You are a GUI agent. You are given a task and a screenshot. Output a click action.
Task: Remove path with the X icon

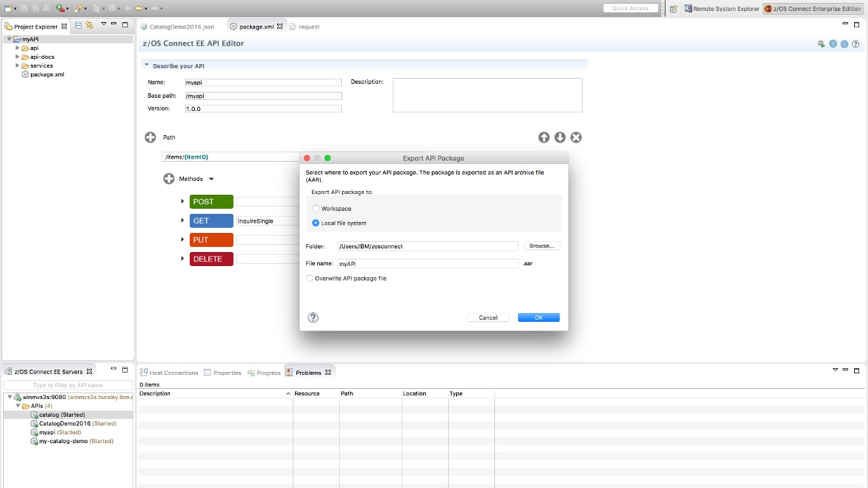(x=576, y=137)
